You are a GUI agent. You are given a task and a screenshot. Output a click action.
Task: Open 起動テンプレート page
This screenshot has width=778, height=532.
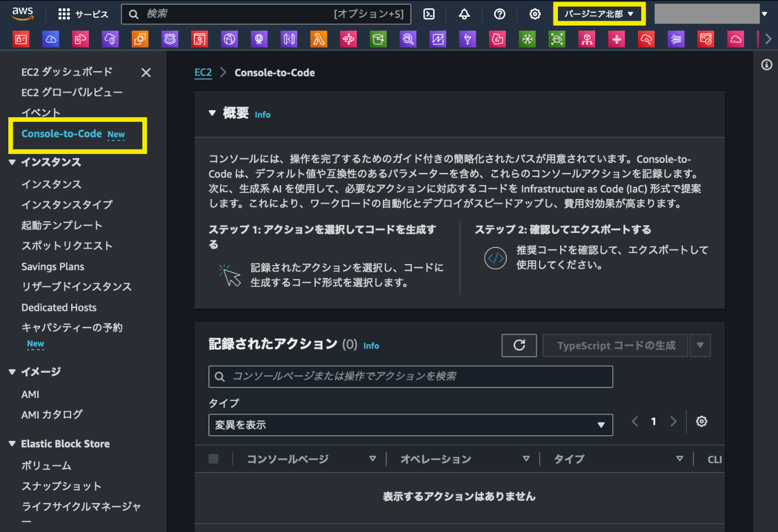[x=62, y=225]
